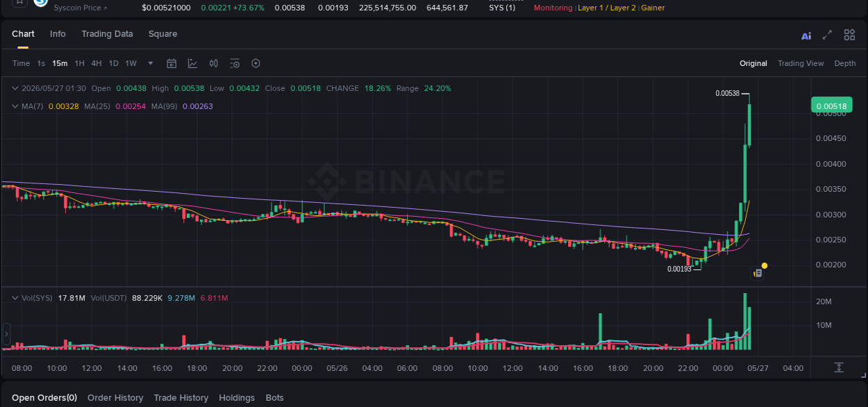868x407 pixels.
Task: Click the Gainer tag
Action: coord(653,8)
